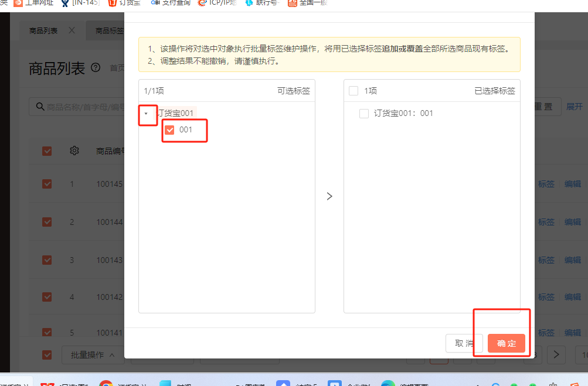588x386 pixels.
Task: Click product number 100143 cell
Action: pyautogui.click(x=110, y=260)
